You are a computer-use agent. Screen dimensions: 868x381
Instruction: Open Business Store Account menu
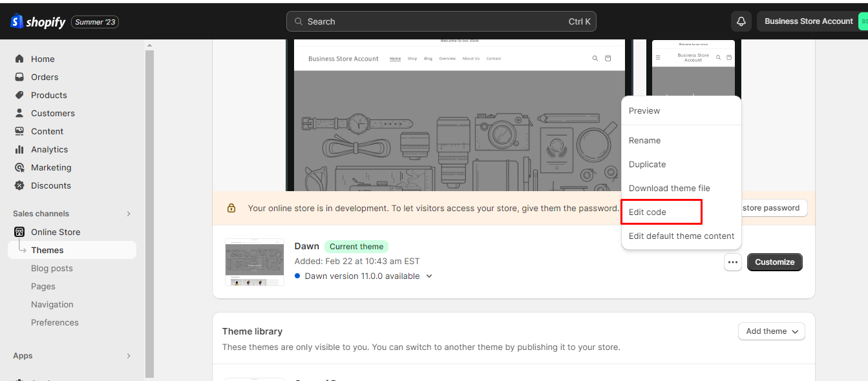point(812,21)
